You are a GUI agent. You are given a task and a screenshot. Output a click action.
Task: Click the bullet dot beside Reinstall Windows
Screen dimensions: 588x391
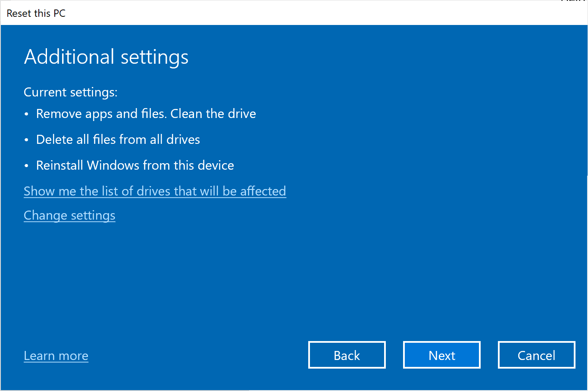[27, 165]
